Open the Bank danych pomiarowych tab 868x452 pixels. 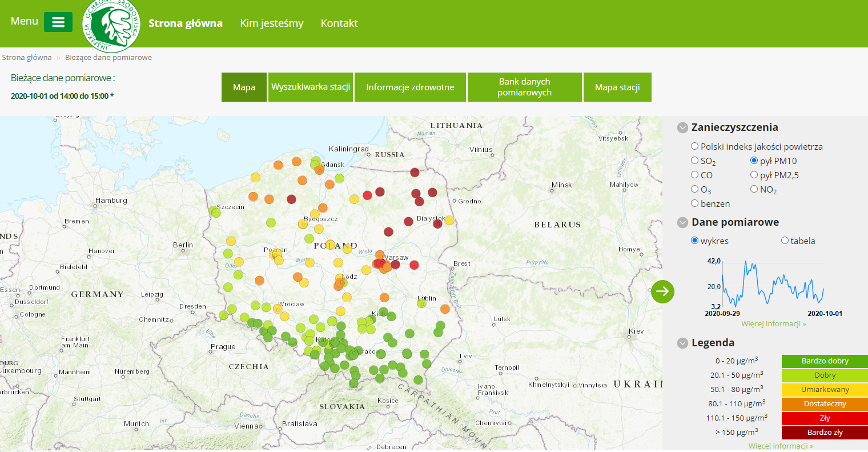tap(524, 87)
